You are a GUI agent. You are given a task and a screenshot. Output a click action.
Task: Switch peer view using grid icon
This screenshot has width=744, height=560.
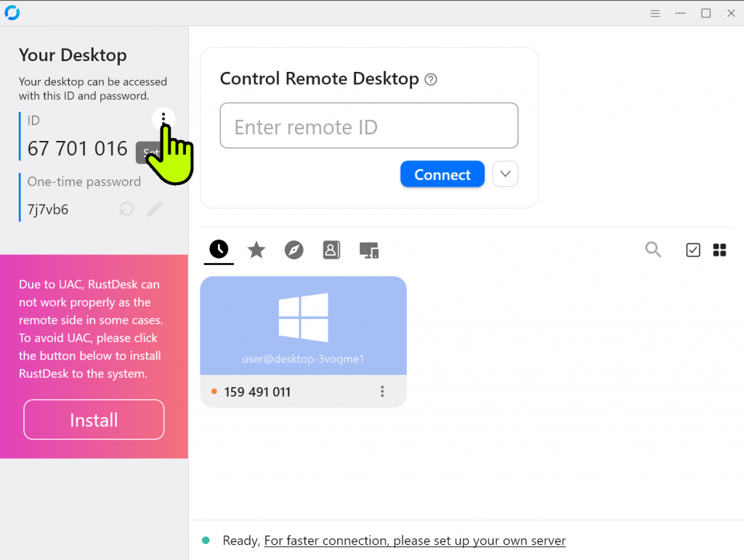point(719,250)
